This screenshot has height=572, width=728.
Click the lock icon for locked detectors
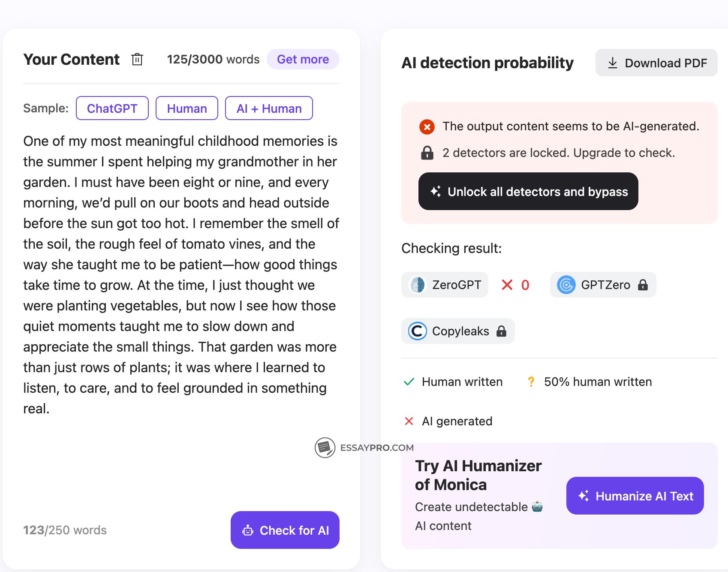[427, 153]
